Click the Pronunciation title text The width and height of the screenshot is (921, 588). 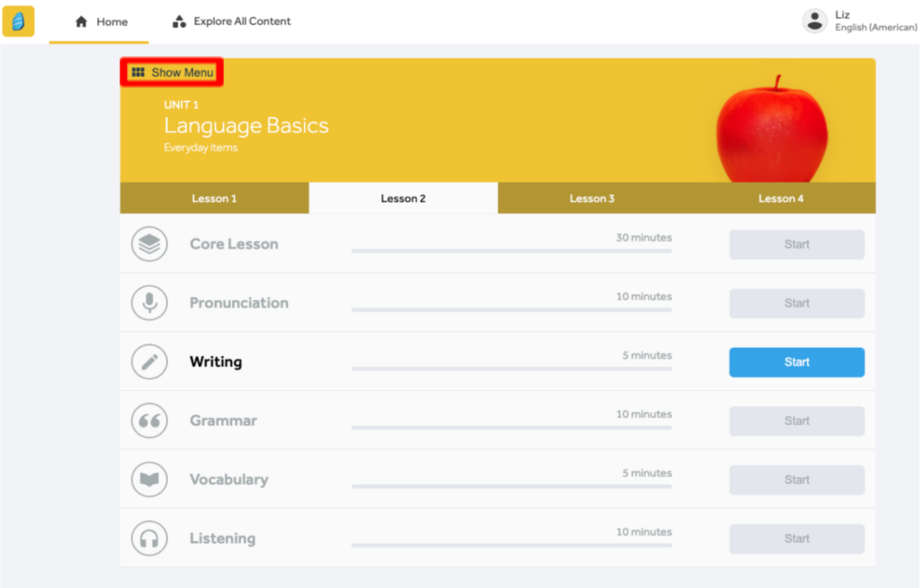tap(239, 302)
